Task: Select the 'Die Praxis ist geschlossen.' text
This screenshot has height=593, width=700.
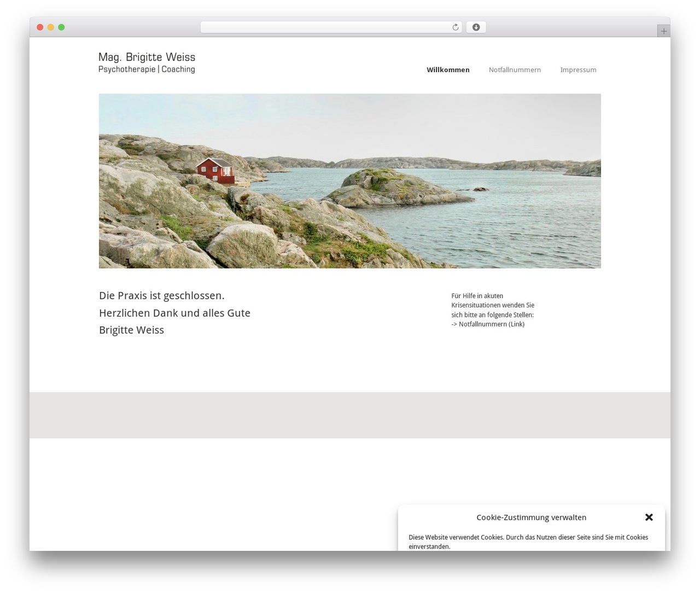Action: point(162,295)
